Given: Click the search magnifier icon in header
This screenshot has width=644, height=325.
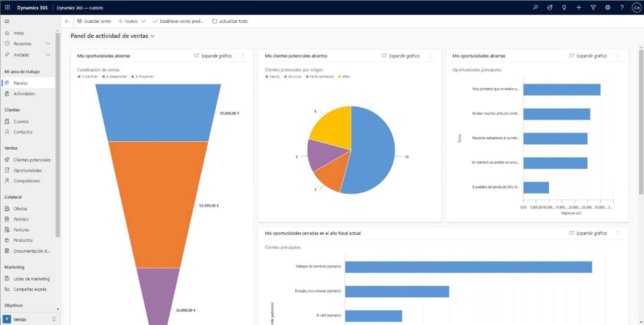Looking at the screenshot, I should tap(535, 7).
